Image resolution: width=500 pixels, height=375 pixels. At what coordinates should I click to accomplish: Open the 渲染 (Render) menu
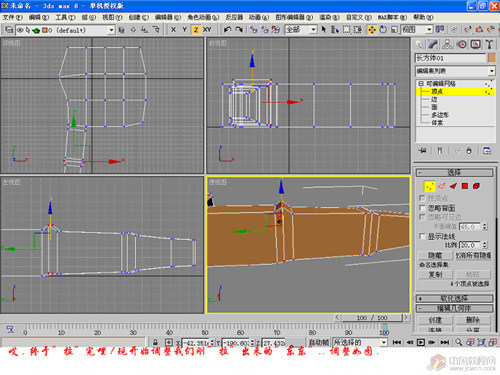(x=329, y=17)
